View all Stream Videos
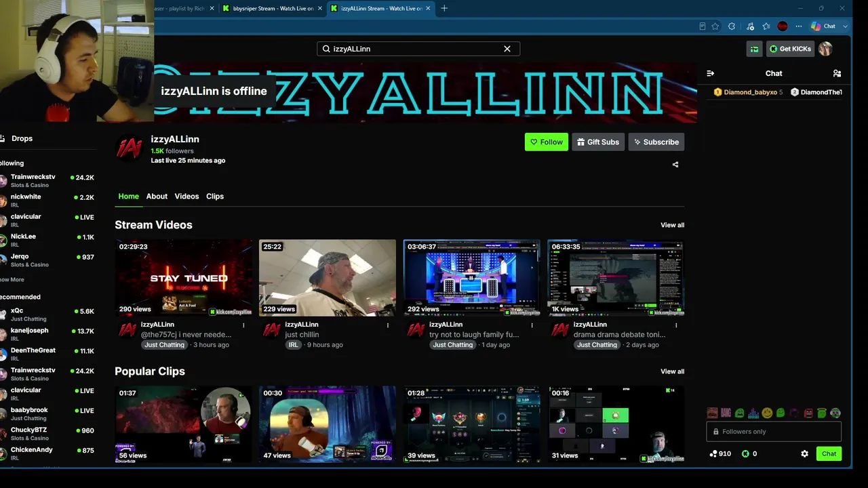Image resolution: width=868 pixels, height=488 pixels. 672,225
